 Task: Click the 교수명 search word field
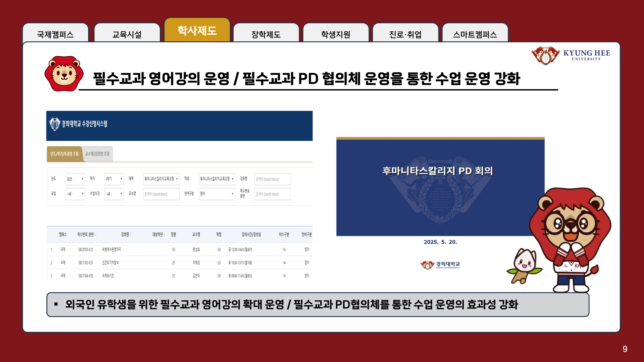pos(161,194)
